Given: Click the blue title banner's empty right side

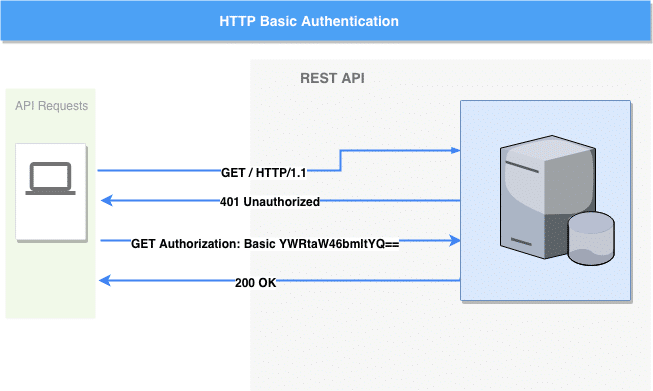Looking at the screenshot, I should point(525,21).
